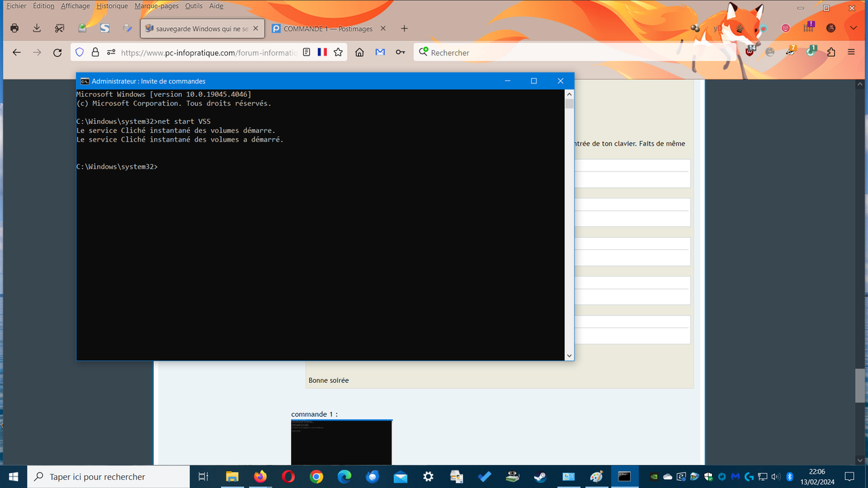
Task: Click the French flag translate icon
Action: (x=322, y=52)
